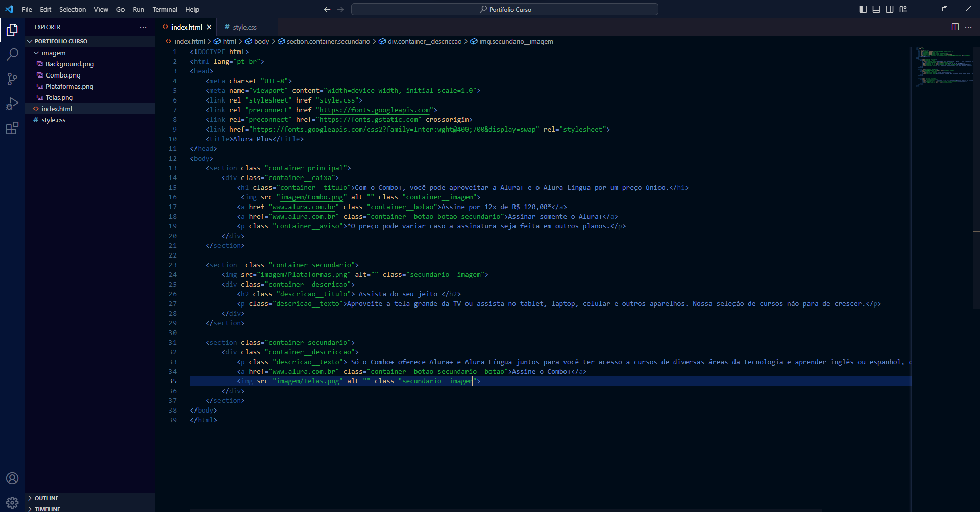Viewport: 980px width, 512px height.
Task: Expand the OUTLINE section
Action: tap(90, 498)
